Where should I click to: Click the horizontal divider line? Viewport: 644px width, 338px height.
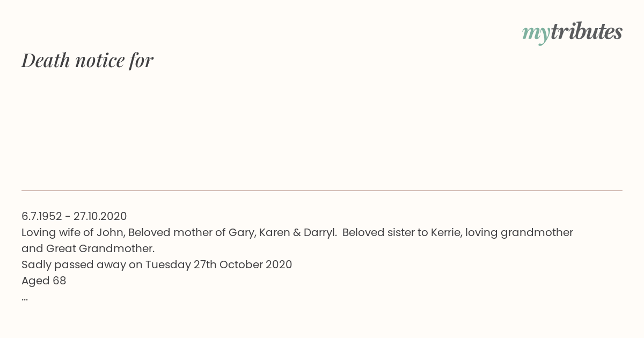click(322, 190)
